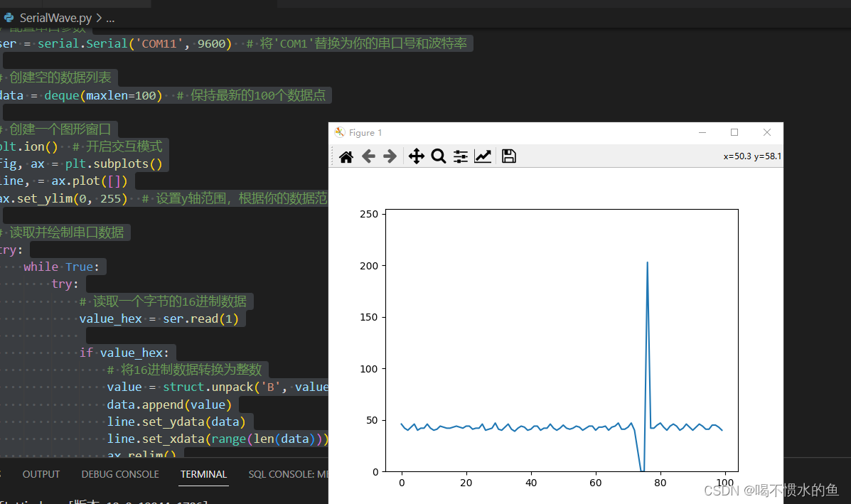Click the x-axis tick label 80
Screen dimensions: 851x504
(x=660, y=483)
